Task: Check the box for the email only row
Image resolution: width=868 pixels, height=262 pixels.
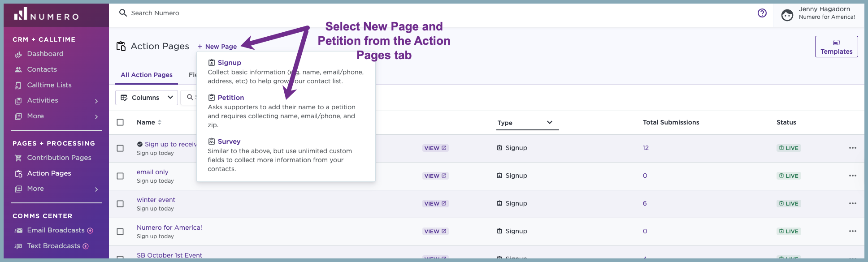Action: pos(120,176)
